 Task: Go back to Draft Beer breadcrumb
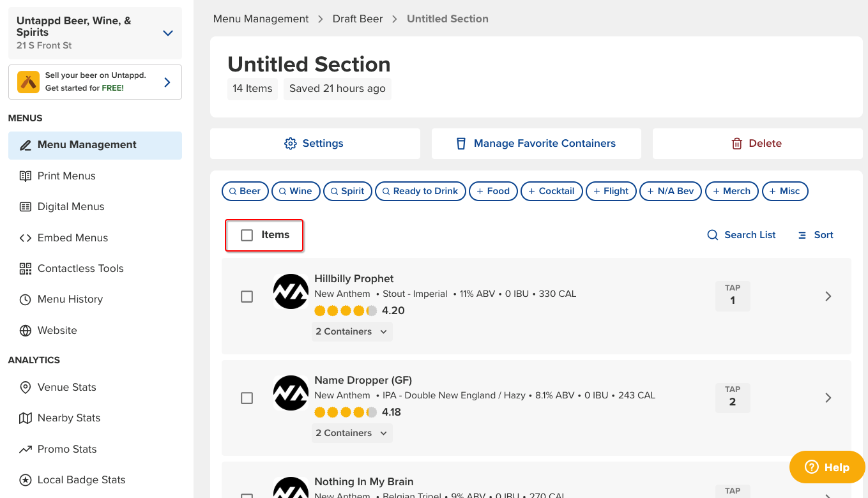tap(358, 19)
